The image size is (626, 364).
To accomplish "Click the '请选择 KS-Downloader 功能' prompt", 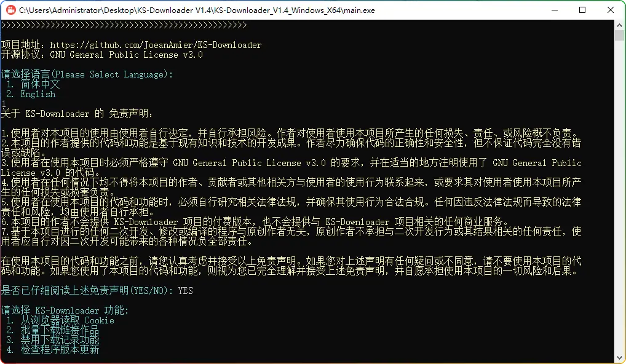I will tap(65, 310).
